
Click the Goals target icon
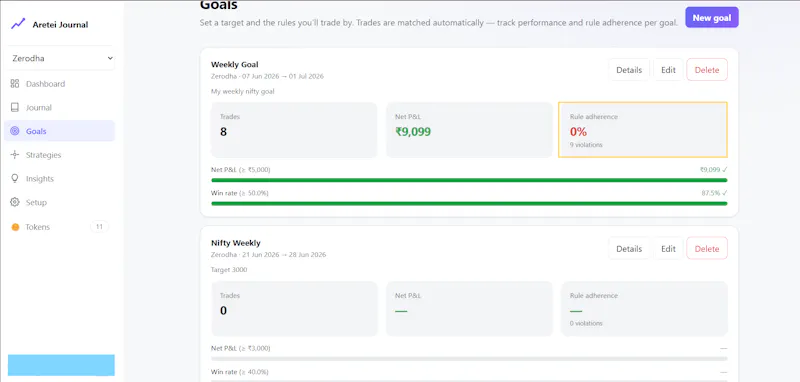[15, 131]
